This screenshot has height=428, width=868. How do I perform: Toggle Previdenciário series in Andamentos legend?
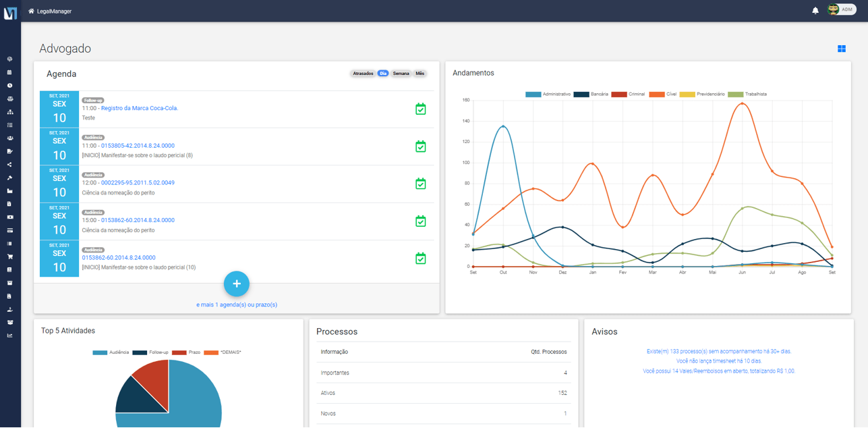coord(702,95)
